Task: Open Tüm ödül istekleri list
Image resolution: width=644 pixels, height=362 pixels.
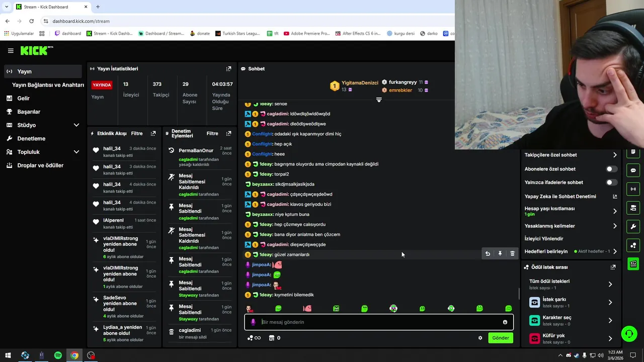Action: 571,284
